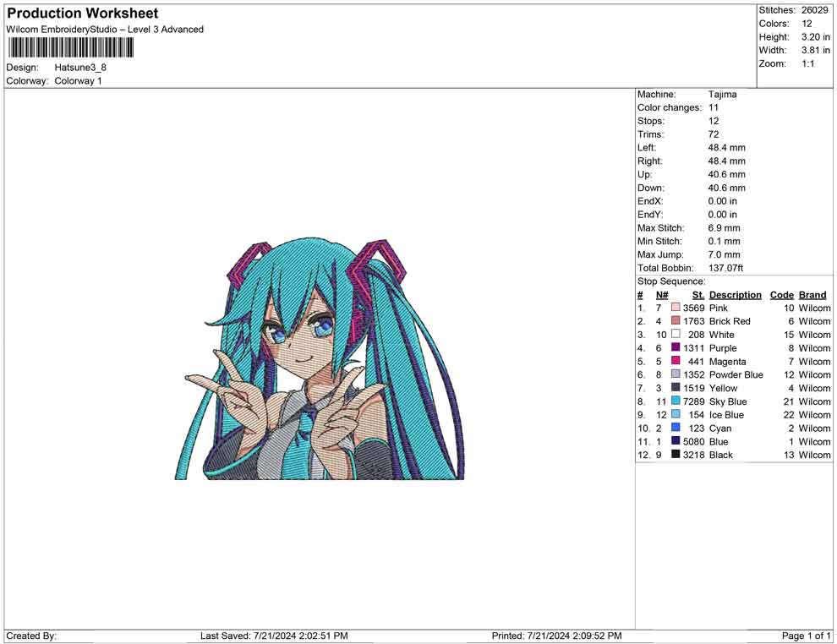This screenshot has height=644, width=837.
Task: Click the Colors value 12
Action: [807, 24]
